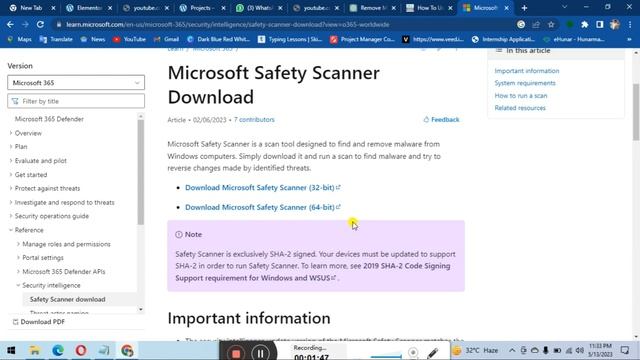
Task: Jump to How to run a scan
Action: click(x=521, y=96)
